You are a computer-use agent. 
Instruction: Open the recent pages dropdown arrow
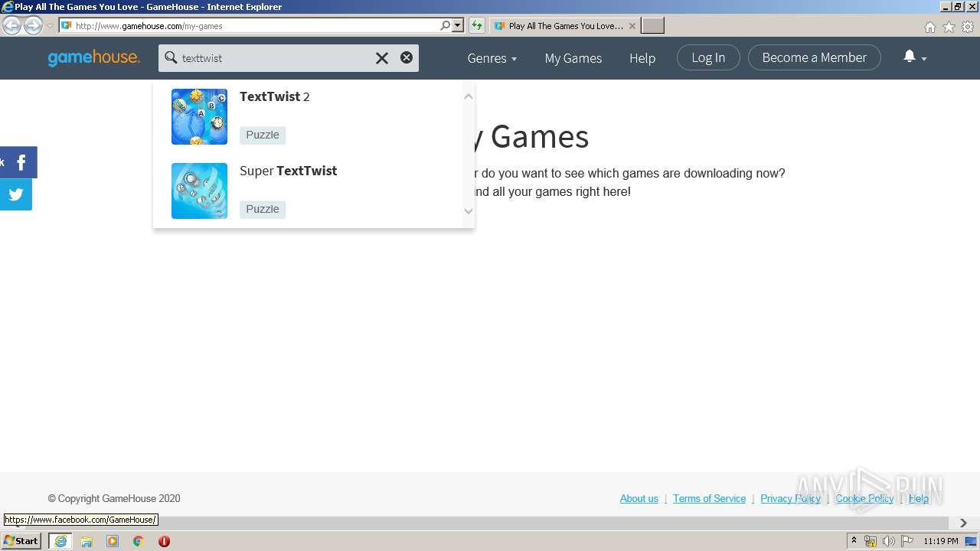tap(50, 26)
